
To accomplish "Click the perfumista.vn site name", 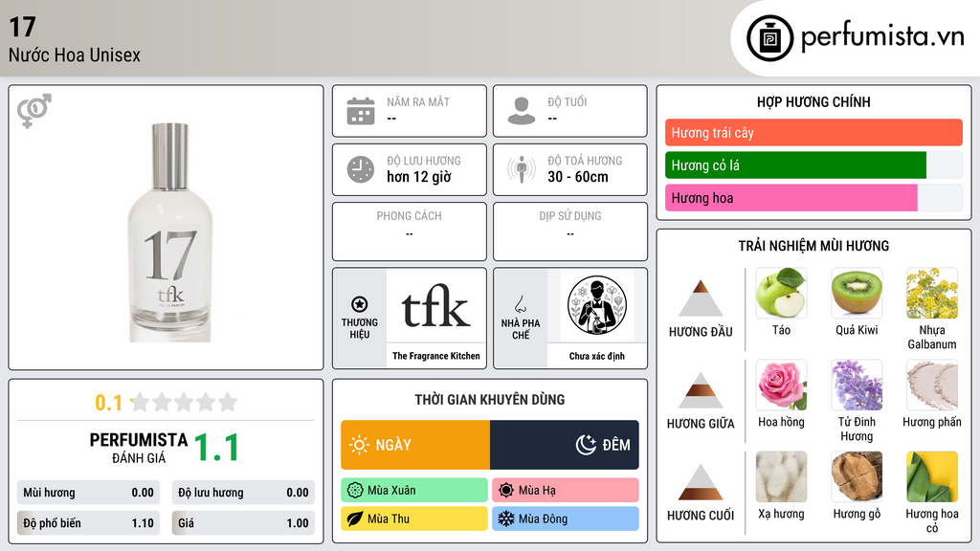I will tap(882, 36).
